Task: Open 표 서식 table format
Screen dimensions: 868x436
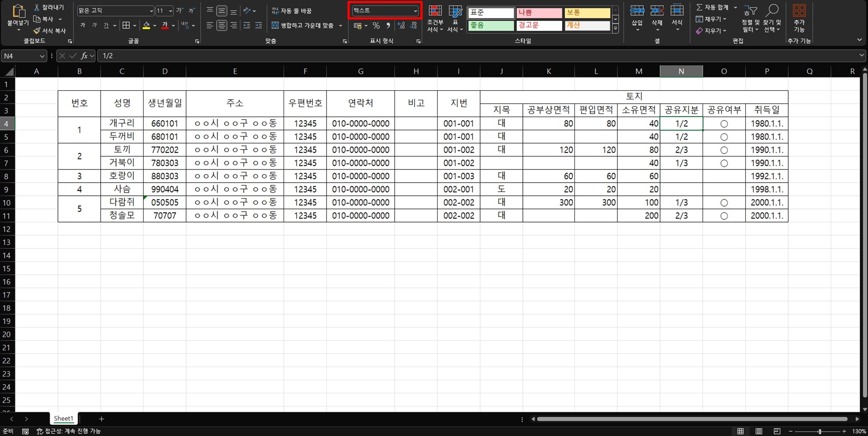Action: (455, 19)
